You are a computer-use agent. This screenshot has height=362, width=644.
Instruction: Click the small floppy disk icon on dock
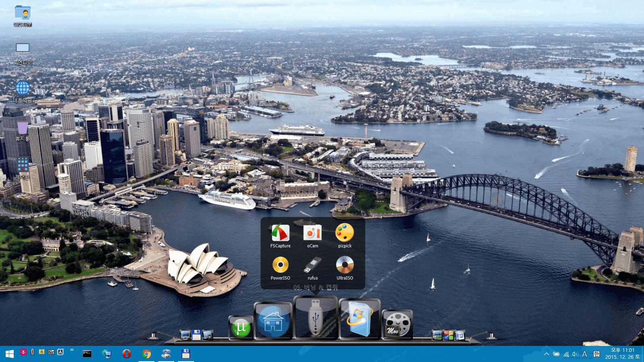196,335
